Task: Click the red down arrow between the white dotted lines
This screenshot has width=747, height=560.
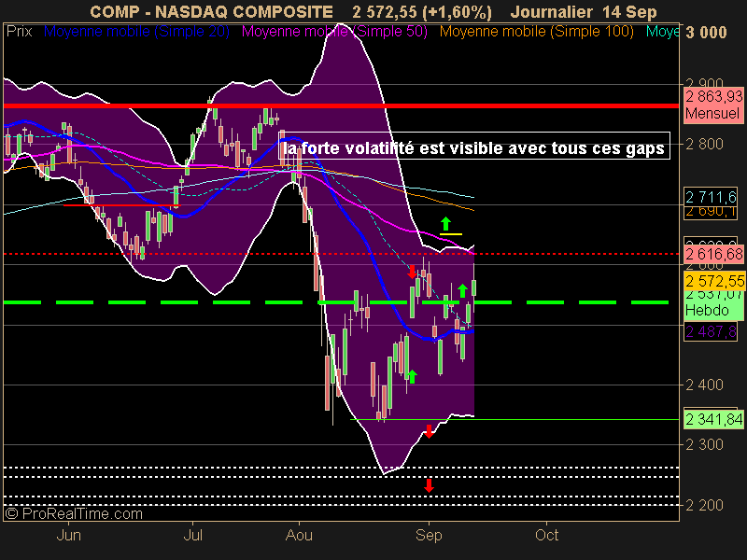Action: click(x=429, y=486)
